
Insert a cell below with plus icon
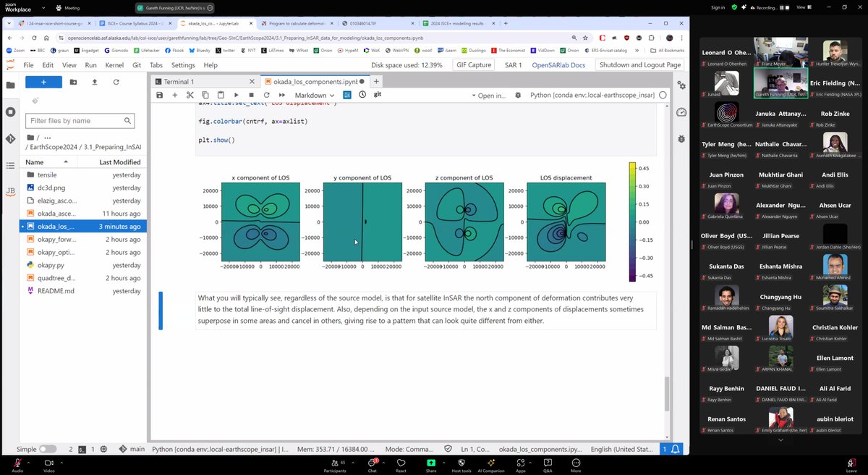[174, 95]
